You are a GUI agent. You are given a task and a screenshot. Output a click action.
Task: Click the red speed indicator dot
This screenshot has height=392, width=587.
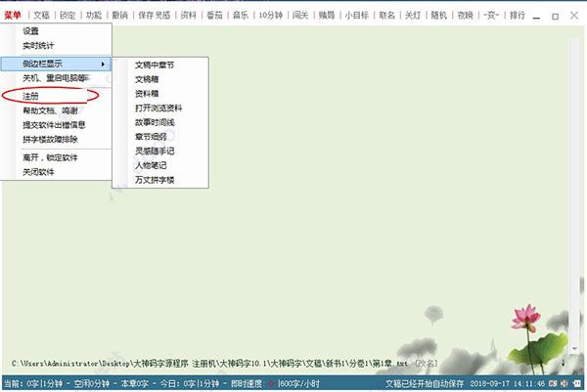pos(271,384)
